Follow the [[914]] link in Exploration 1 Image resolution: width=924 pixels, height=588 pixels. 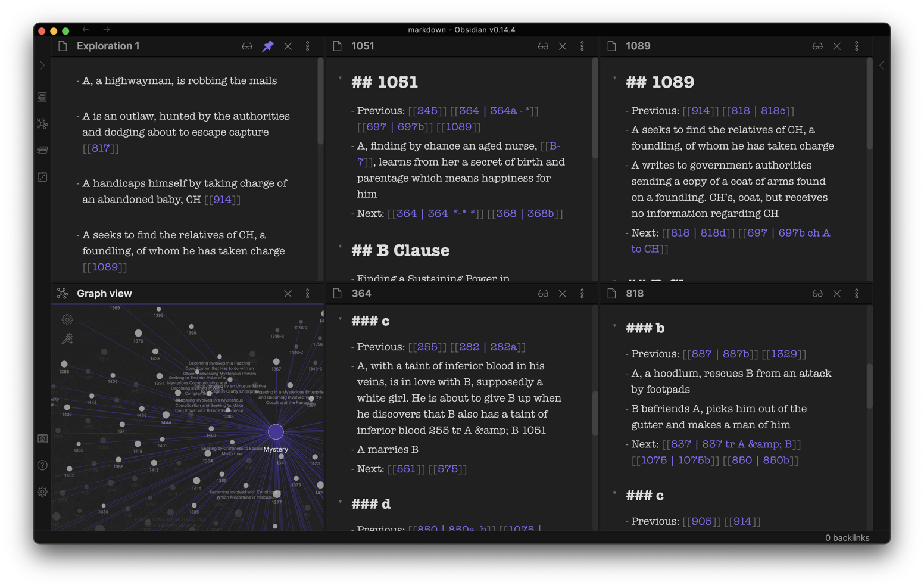(x=222, y=200)
